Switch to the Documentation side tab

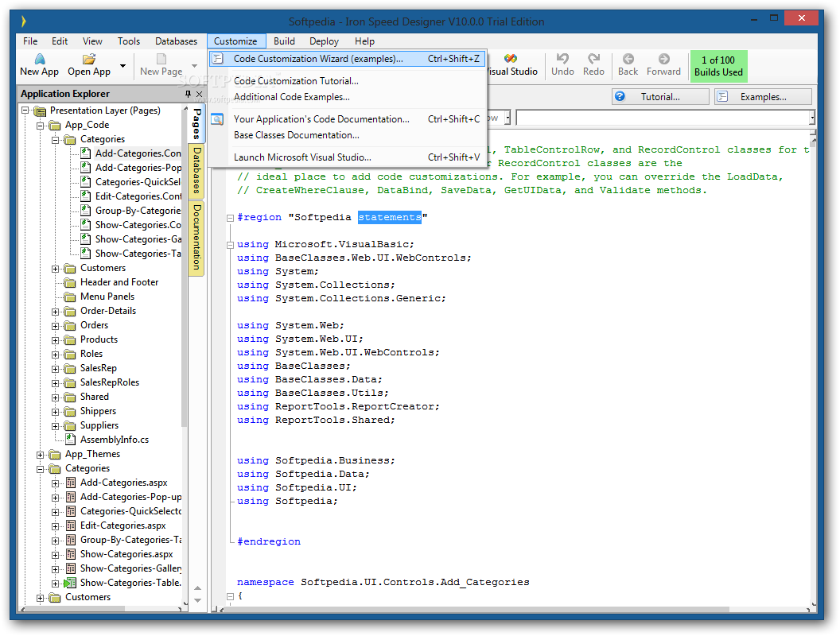[x=196, y=237]
